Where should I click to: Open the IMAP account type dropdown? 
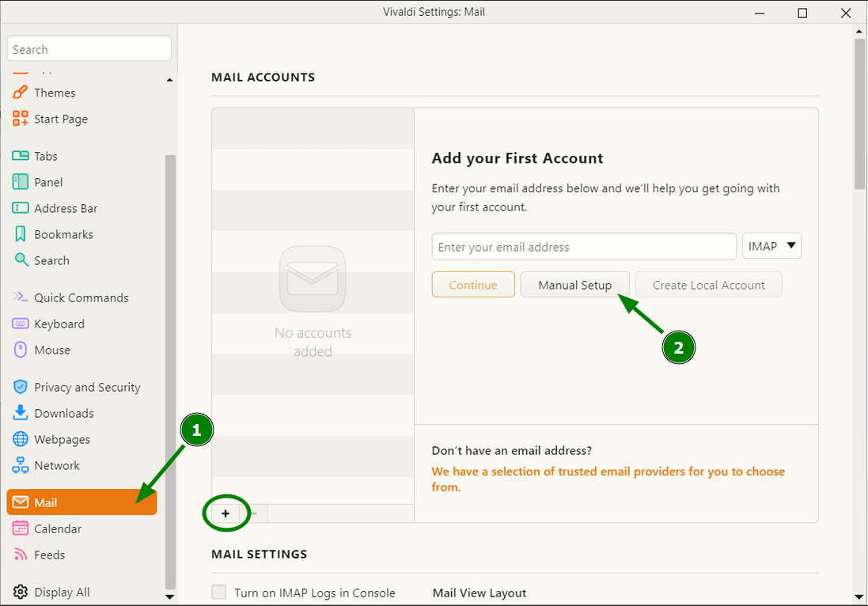pos(771,246)
